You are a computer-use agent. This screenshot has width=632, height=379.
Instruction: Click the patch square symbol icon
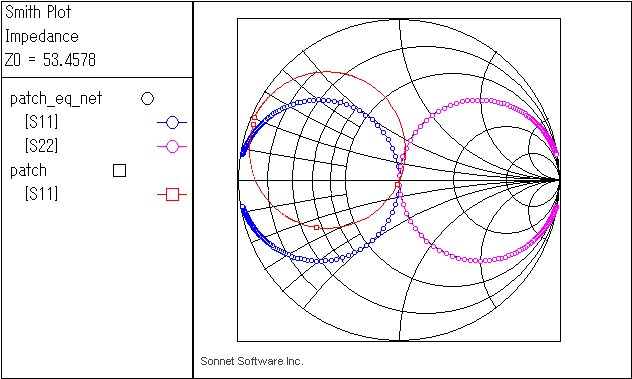pyautogui.click(x=119, y=171)
